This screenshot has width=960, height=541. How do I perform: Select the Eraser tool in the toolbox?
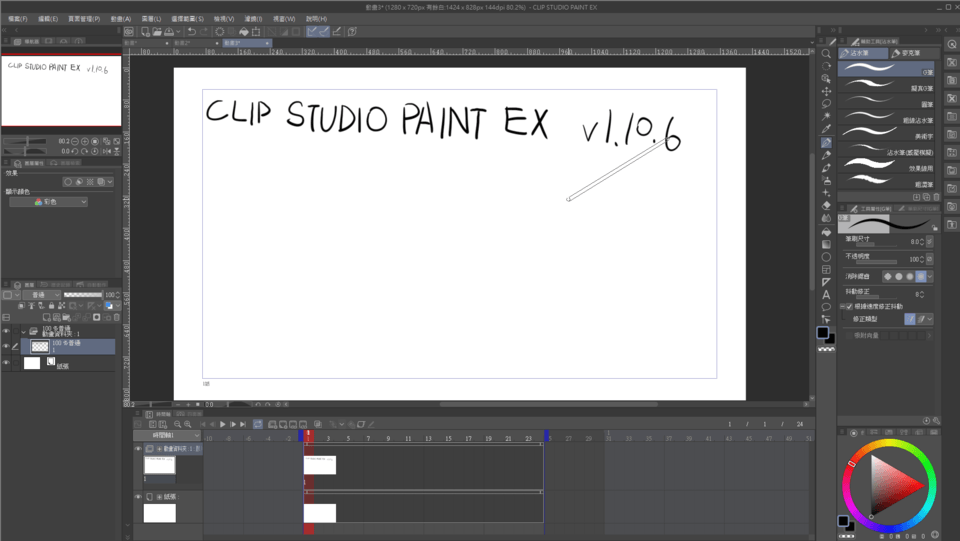pyautogui.click(x=826, y=205)
